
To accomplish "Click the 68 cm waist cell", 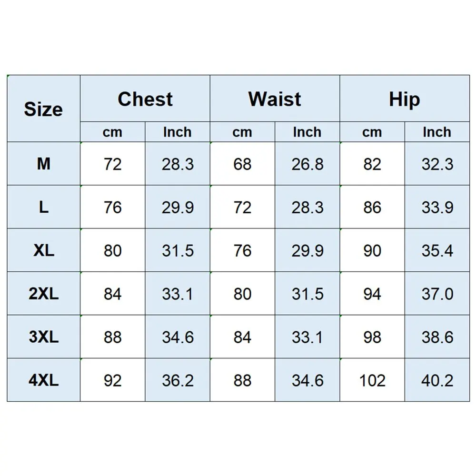I will (242, 164).
